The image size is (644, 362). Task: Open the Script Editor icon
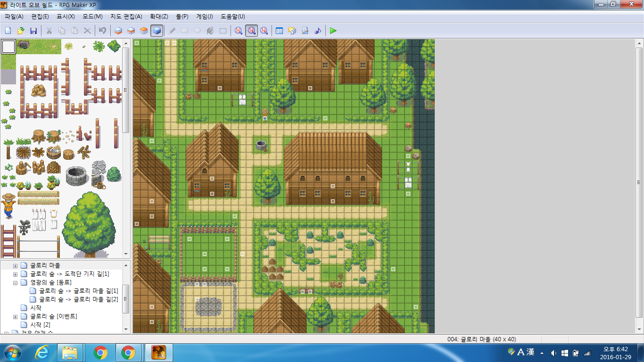tap(305, 31)
